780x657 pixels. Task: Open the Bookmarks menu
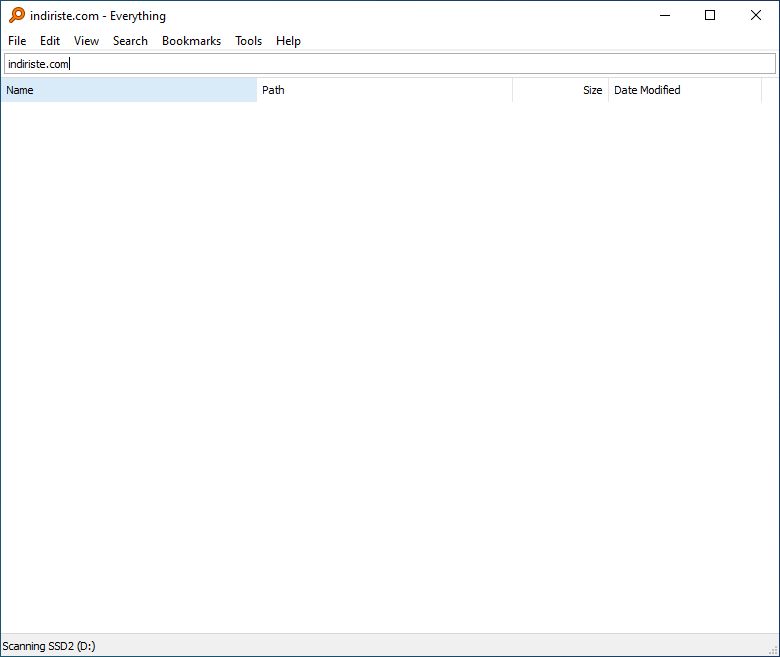click(191, 41)
